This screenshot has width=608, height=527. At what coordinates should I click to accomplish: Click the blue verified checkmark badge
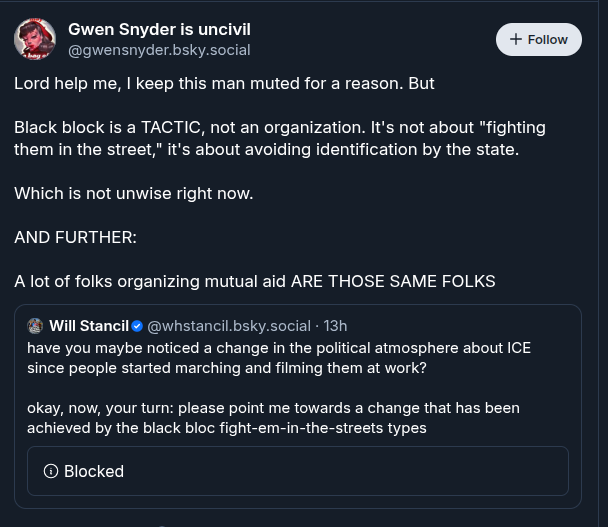tap(138, 326)
